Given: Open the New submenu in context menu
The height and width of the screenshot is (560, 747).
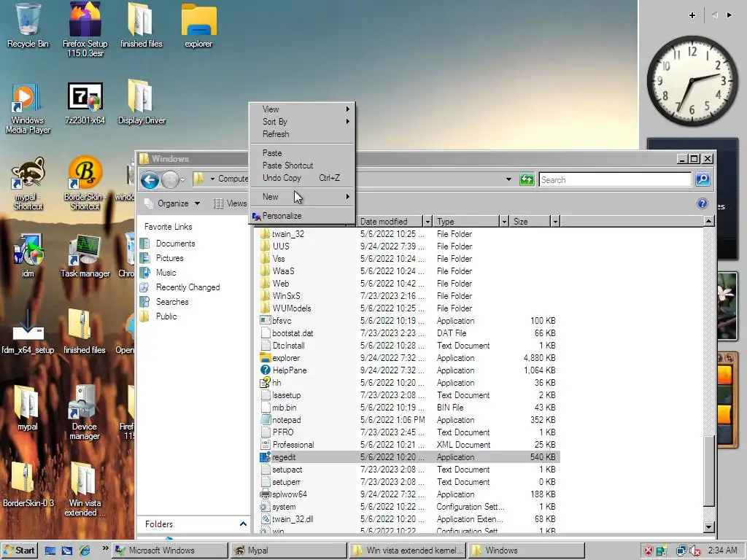Looking at the screenshot, I should click(x=302, y=197).
